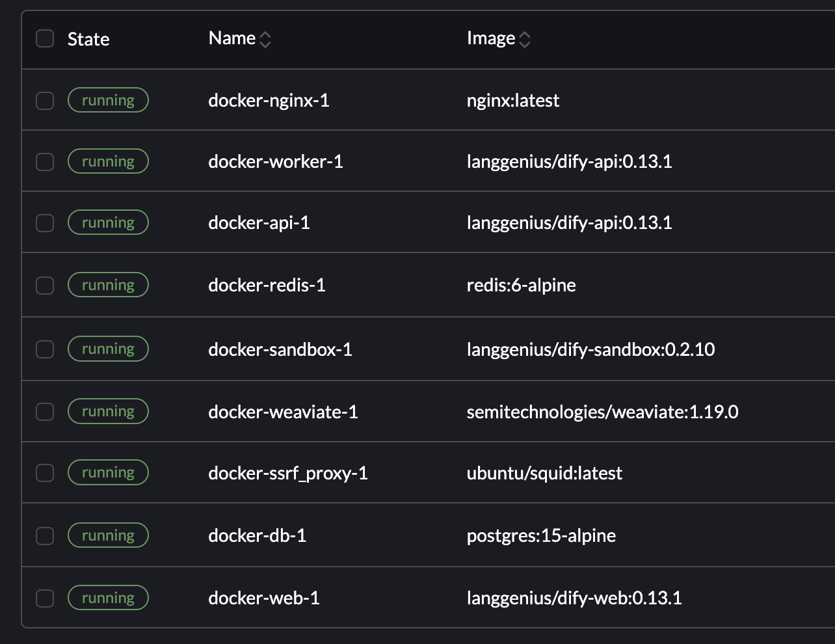Click running badge for docker-web-1
835x644 pixels.
[109, 598]
